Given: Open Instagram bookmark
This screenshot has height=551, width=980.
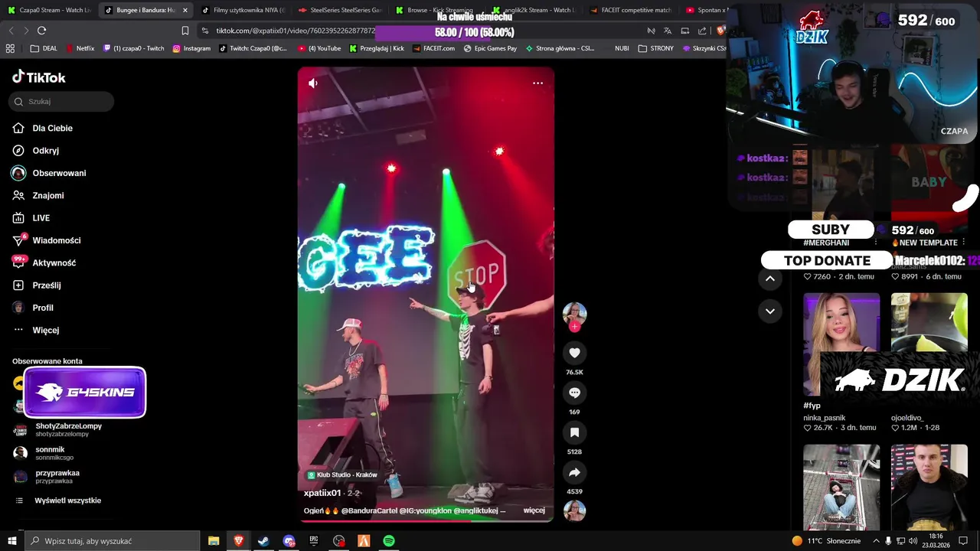Looking at the screenshot, I should coord(191,48).
